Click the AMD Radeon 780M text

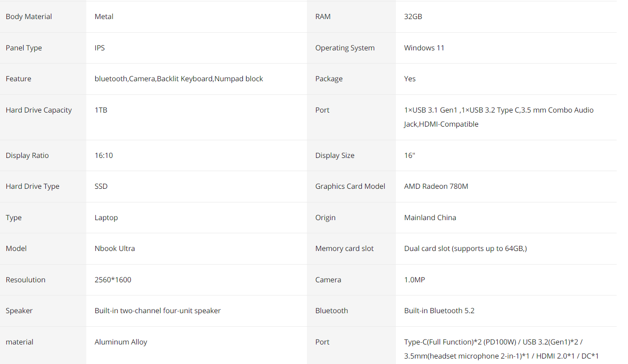435,187
